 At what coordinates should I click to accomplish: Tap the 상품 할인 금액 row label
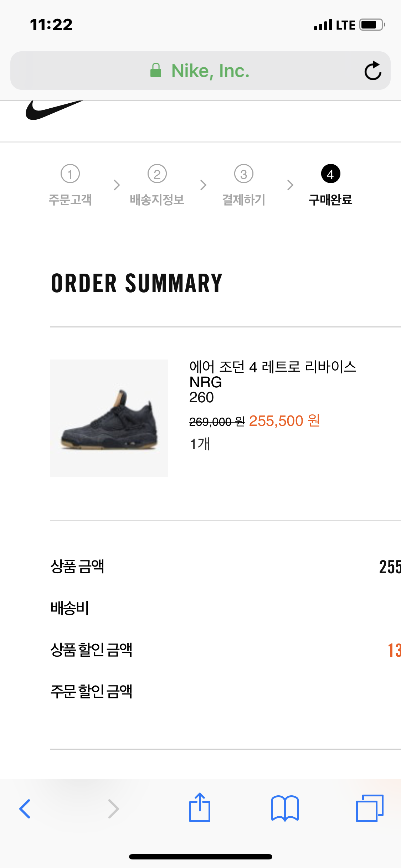[x=91, y=650]
